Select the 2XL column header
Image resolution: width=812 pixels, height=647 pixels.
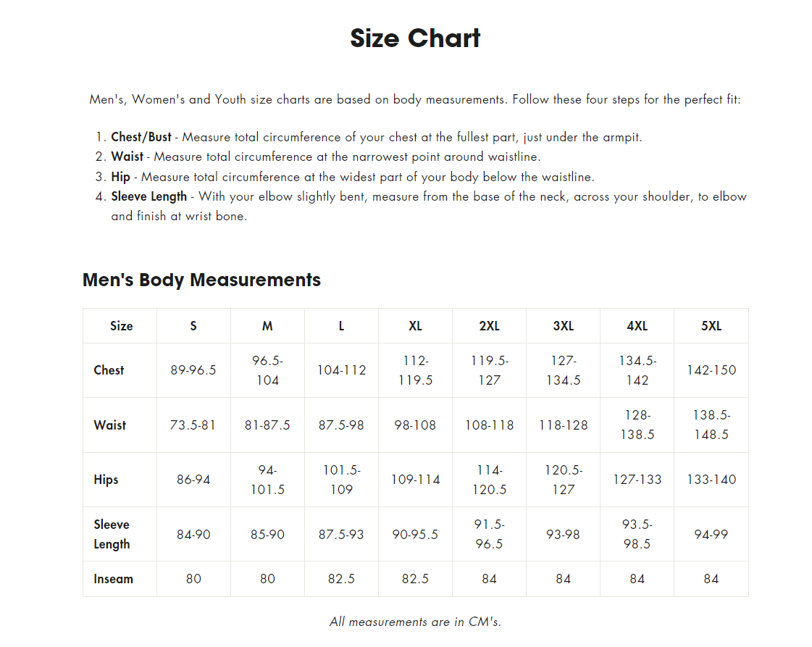489,326
